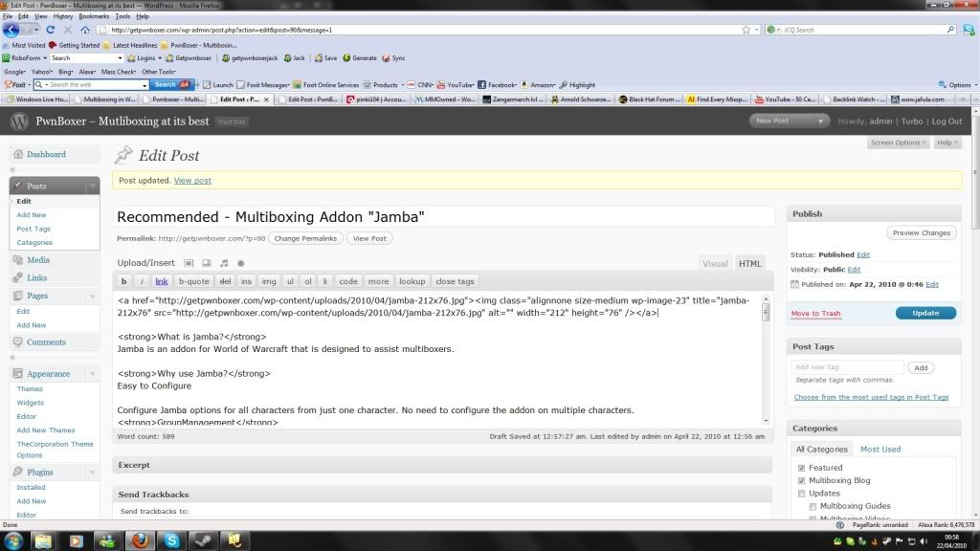This screenshot has width=980, height=551.
Task: Click the RoboForm Generate button
Action: (360, 58)
